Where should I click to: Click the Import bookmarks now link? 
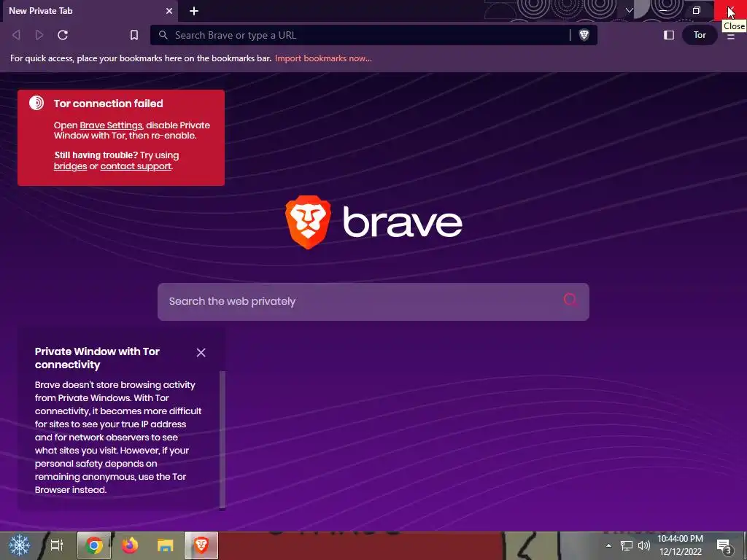point(323,58)
